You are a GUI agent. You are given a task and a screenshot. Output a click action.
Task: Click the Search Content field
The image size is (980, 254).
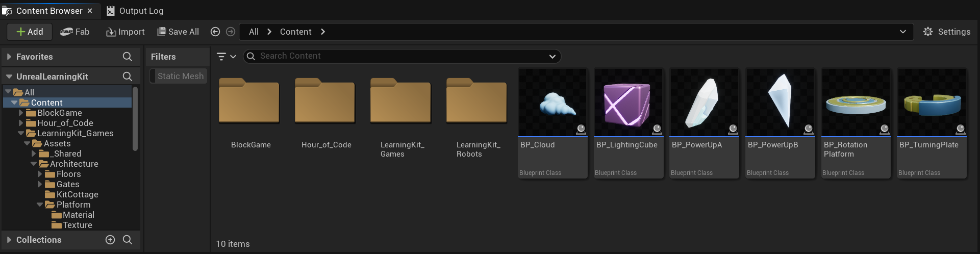tap(401, 56)
